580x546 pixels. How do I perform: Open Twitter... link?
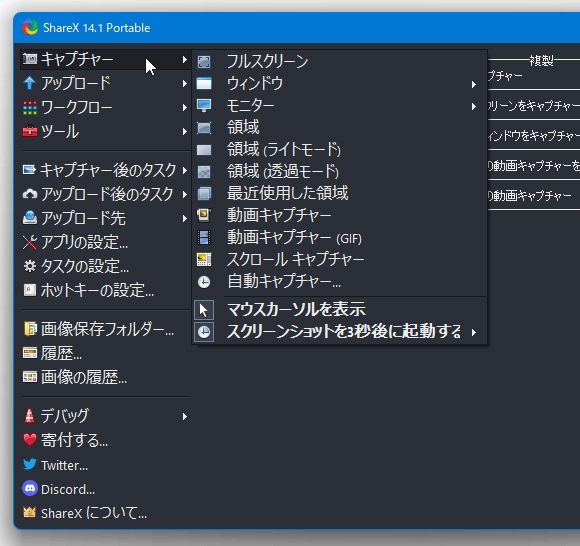tap(106, 465)
